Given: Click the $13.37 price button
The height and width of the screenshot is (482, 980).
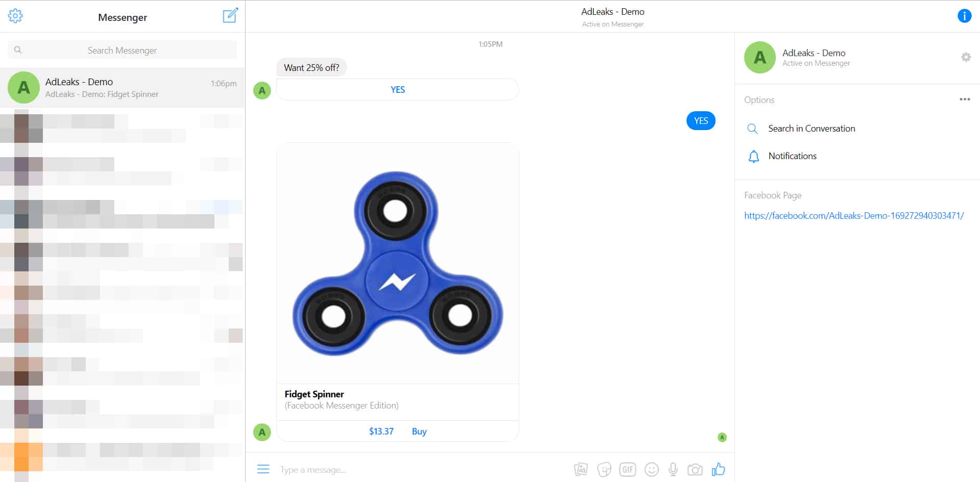Looking at the screenshot, I should pyautogui.click(x=381, y=432).
